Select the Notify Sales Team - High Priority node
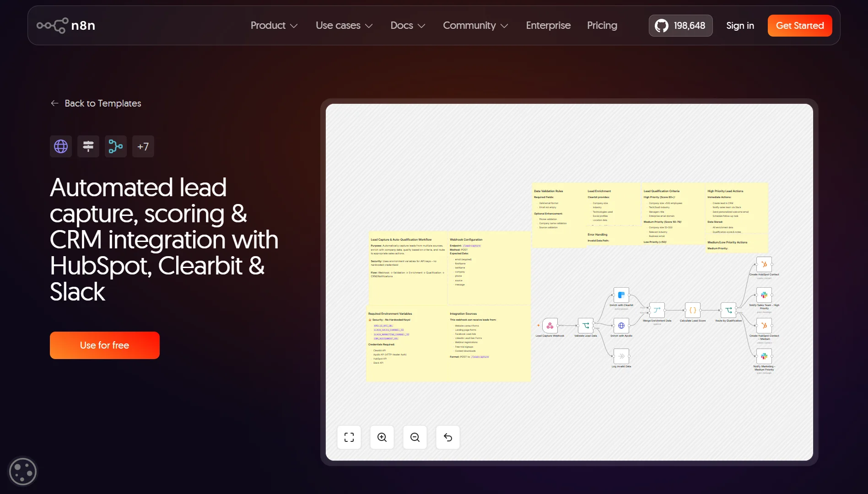This screenshot has height=494, width=868. pyautogui.click(x=764, y=295)
